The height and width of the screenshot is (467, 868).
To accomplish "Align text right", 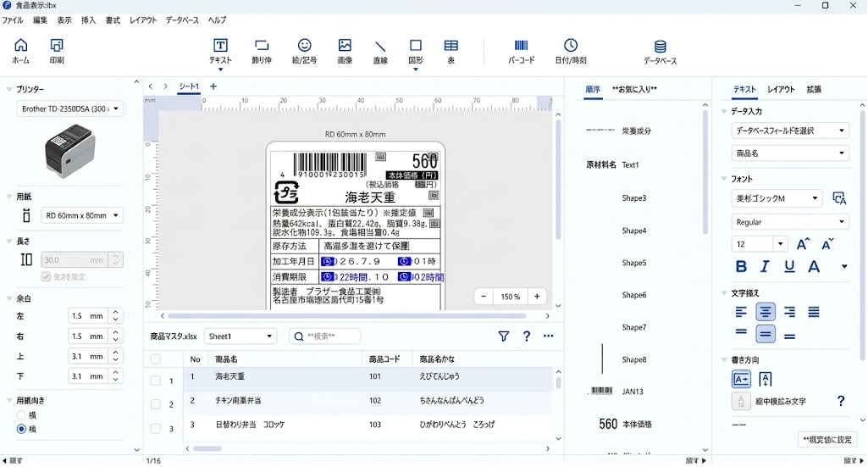I will pyautogui.click(x=789, y=313).
